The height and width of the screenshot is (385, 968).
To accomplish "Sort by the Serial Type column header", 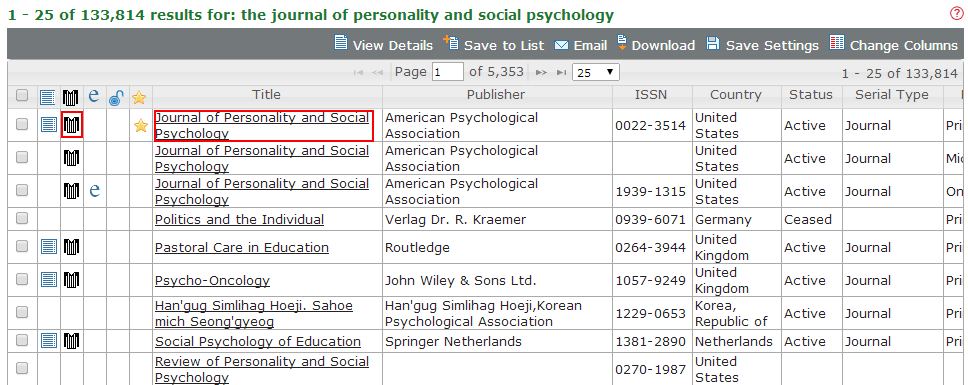I will [x=891, y=94].
